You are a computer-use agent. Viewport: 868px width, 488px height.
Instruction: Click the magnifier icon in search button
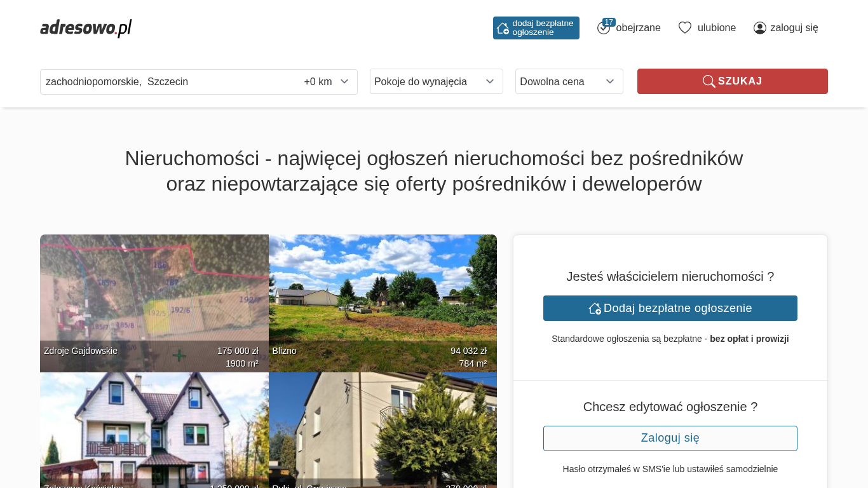709,81
